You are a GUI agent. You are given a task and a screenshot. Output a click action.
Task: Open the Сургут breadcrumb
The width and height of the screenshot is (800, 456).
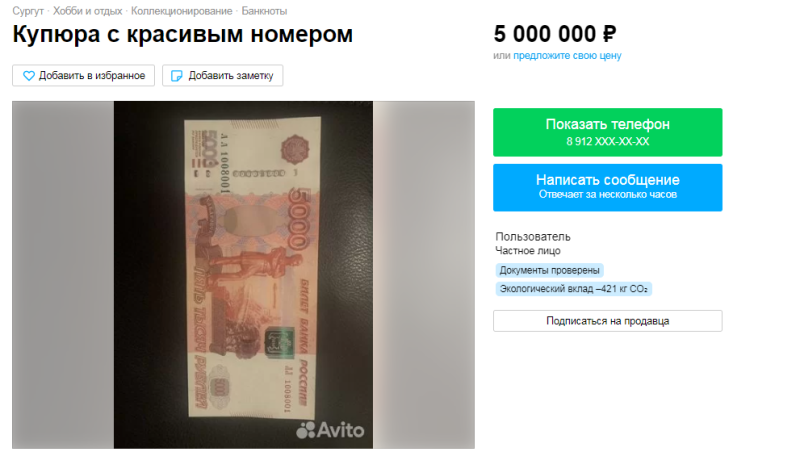click(x=28, y=11)
